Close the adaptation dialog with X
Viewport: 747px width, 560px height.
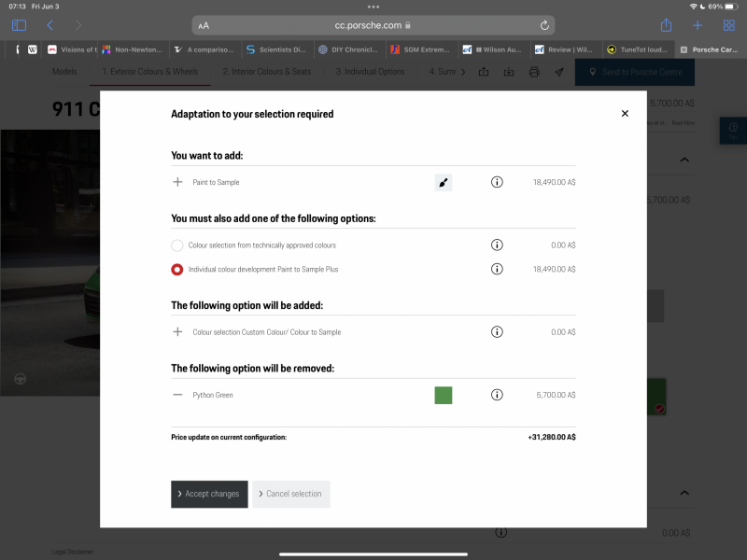(625, 113)
